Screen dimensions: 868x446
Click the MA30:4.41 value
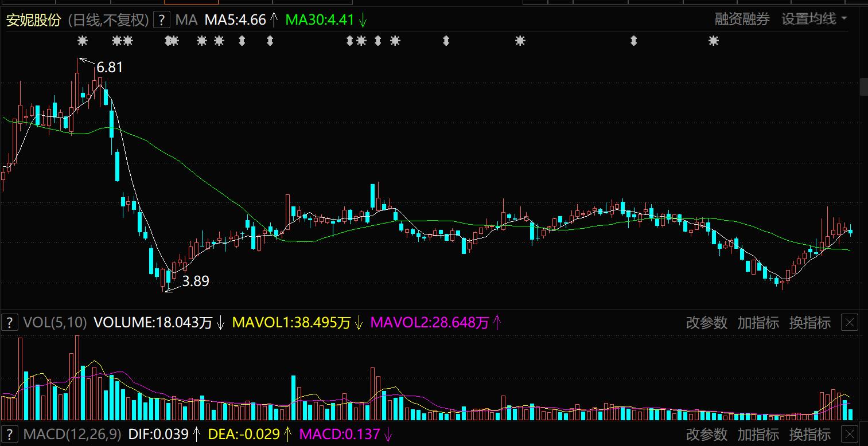point(320,20)
